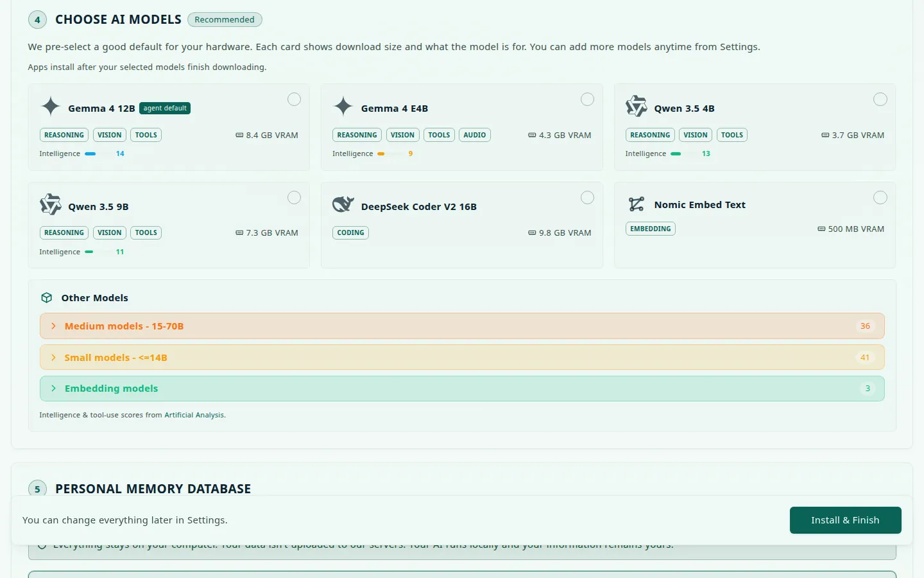This screenshot has width=924, height=578.
Task: Click the 3 count on Embedding models
Action: (x=868, y=389)
